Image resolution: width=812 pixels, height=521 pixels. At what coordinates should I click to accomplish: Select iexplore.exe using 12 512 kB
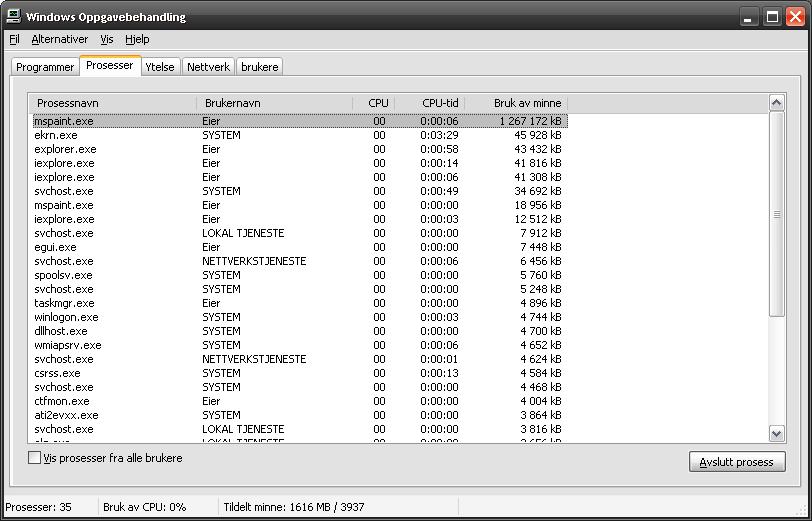(x=300, y=219)
